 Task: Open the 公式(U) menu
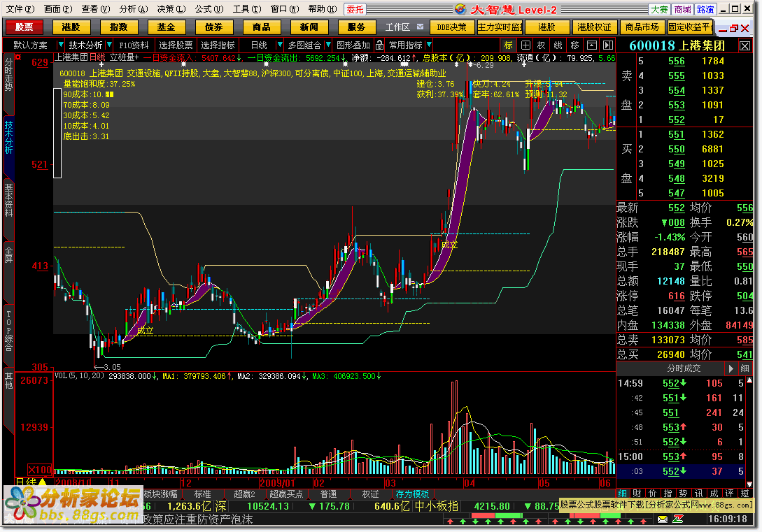(209, 9)
